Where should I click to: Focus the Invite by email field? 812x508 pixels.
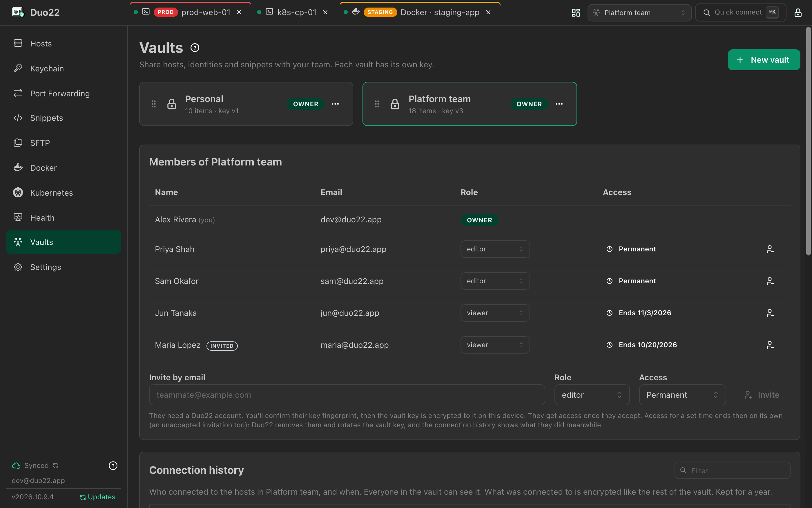[347, 395]
